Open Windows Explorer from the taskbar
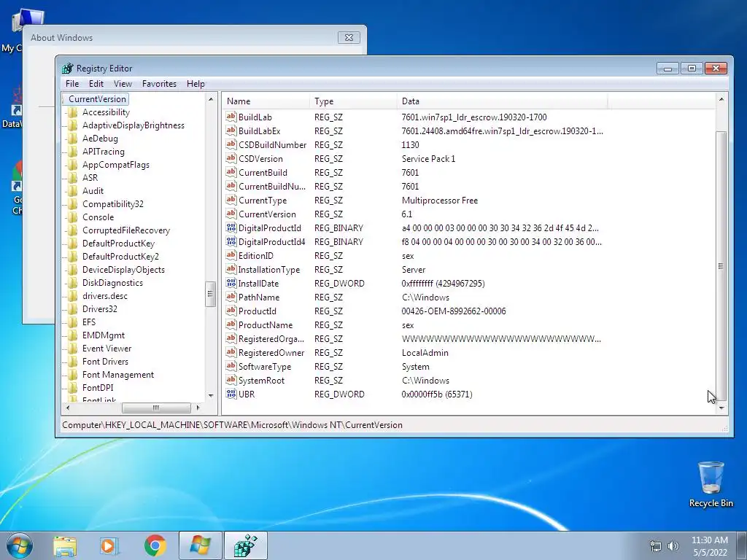The width and height of the screenshot is (747, 560). click(x=65, y=545)
